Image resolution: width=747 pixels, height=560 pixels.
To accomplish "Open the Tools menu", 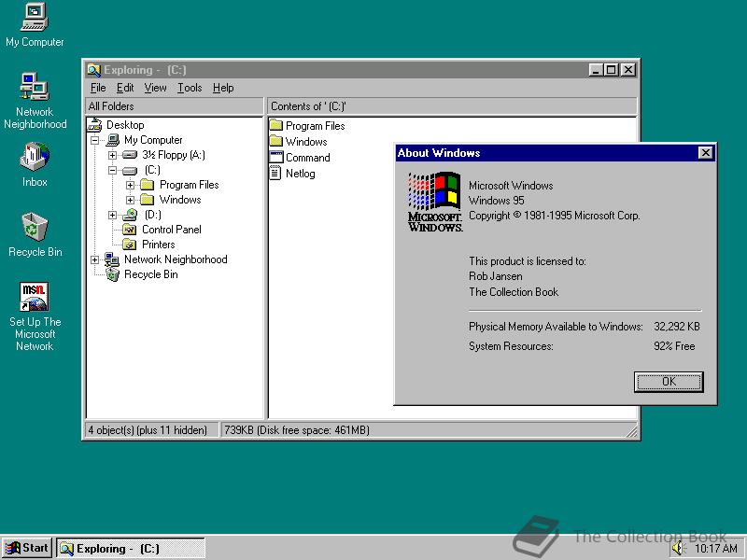I will pos(190,88).
